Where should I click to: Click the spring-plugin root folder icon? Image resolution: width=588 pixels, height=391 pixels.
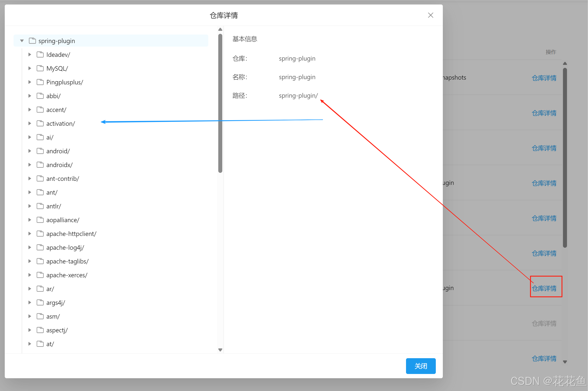32,41
